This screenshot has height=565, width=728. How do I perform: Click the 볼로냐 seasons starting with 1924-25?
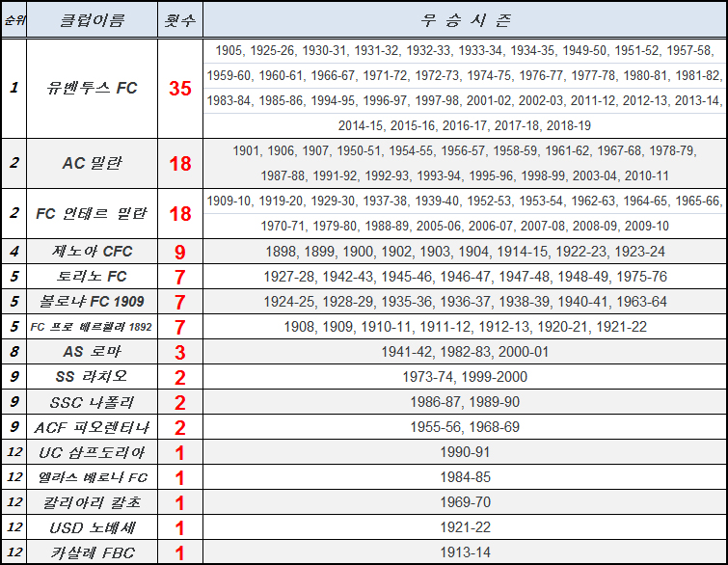[x=465, y=302]
